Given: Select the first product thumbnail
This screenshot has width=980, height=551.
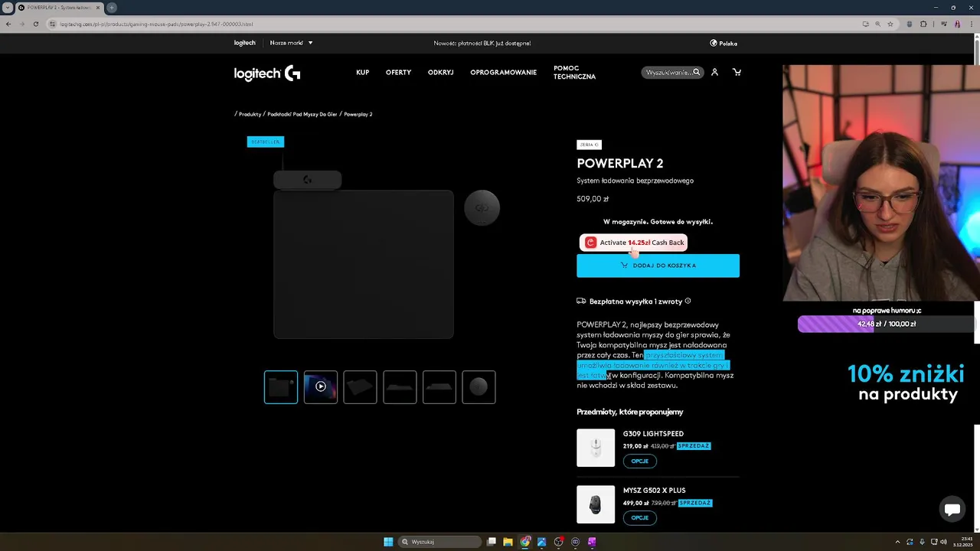Looking at the screenshot, I should pyautogui.click(x=281, y=387).
